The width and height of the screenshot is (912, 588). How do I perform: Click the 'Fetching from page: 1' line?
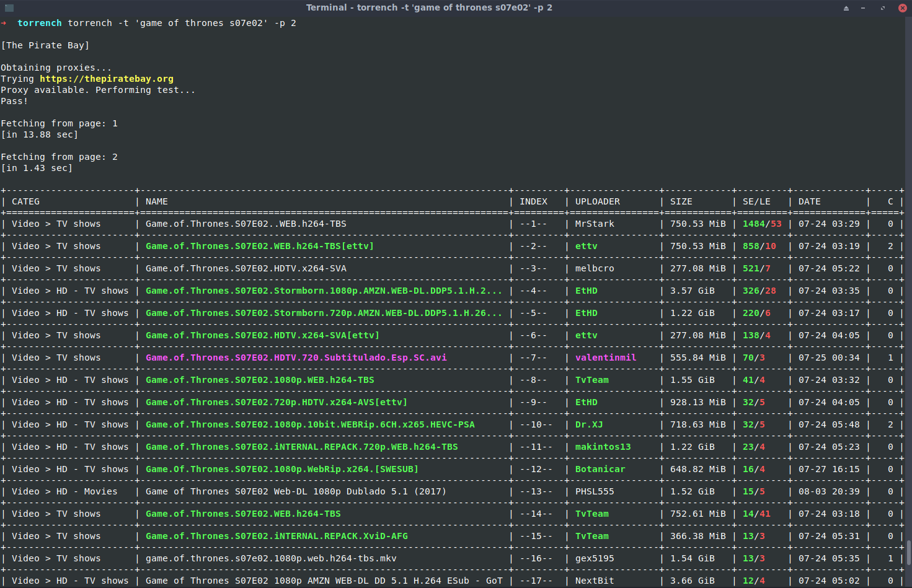coord(60,123)
